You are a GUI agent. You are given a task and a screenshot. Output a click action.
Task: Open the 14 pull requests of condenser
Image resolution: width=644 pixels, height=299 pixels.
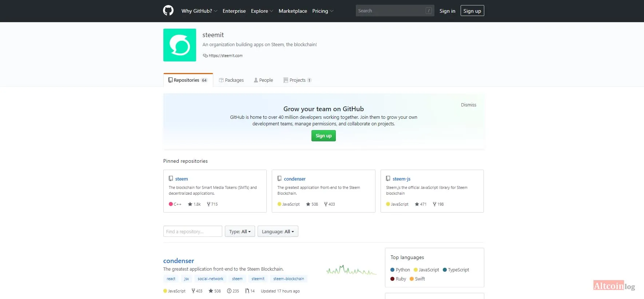[250, 291]
